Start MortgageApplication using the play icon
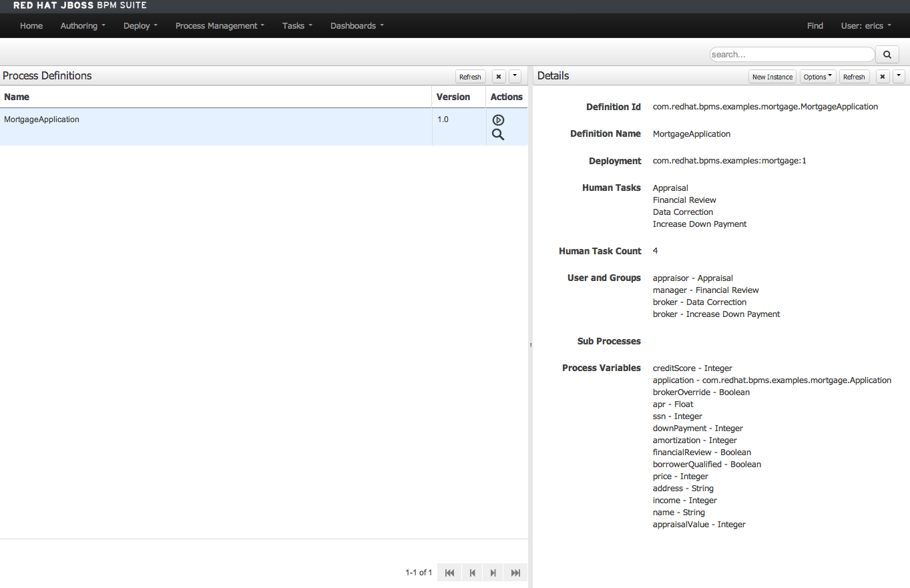This screenshot has height=588, width=910. pyautogui.click(x=498, y=120)
